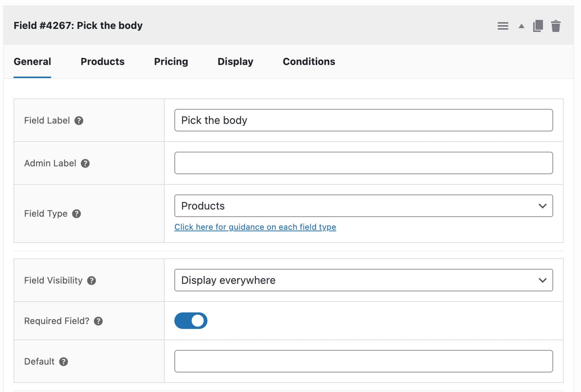
Task: Click the drag handle icon of the field
Action: (503, 26)
